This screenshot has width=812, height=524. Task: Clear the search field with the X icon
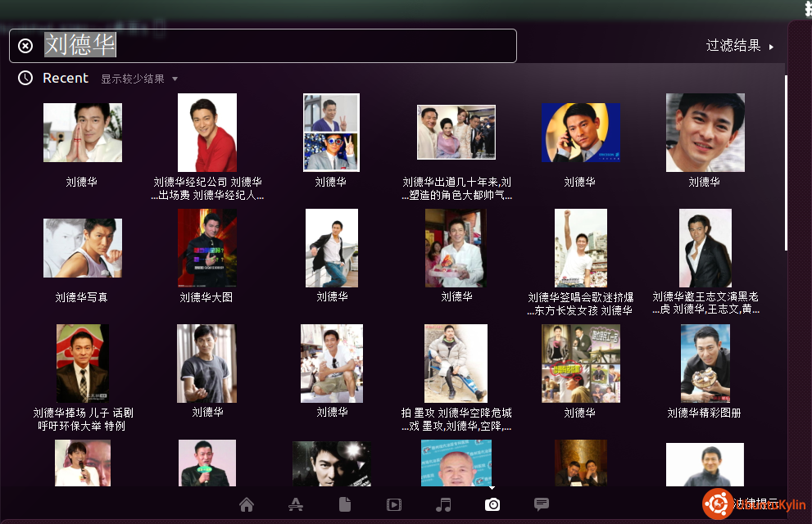25,46
